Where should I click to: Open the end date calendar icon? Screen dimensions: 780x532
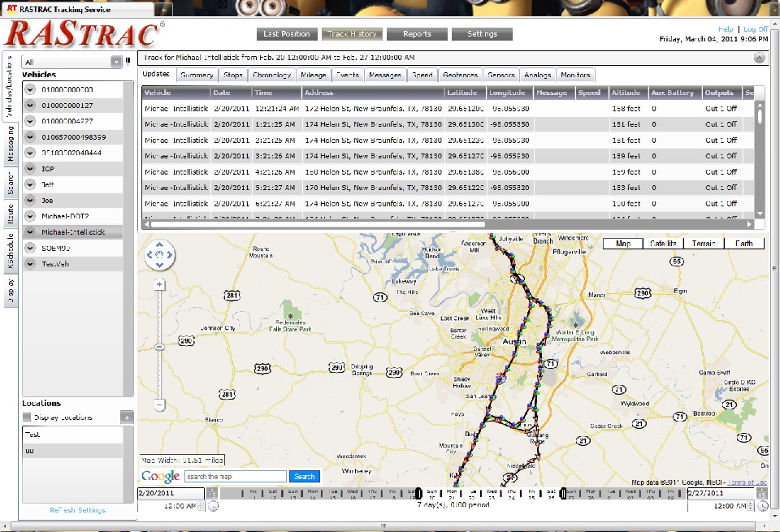click(761, 494)
